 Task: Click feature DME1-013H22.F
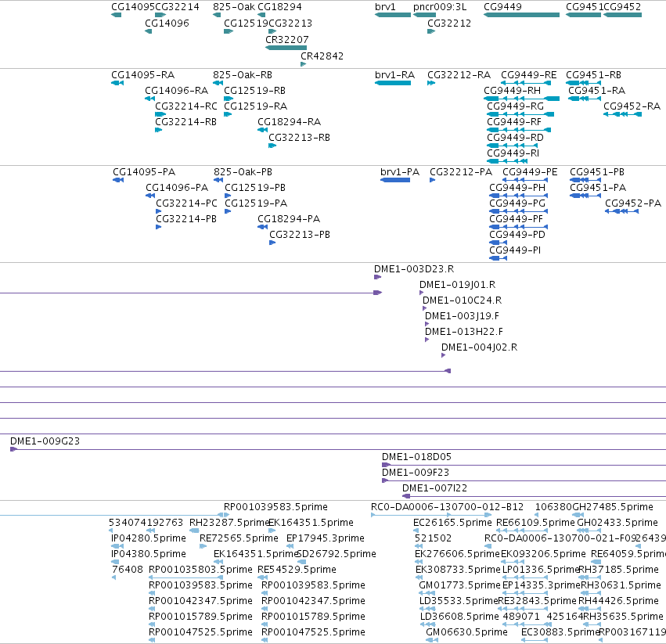coord(463,333)
